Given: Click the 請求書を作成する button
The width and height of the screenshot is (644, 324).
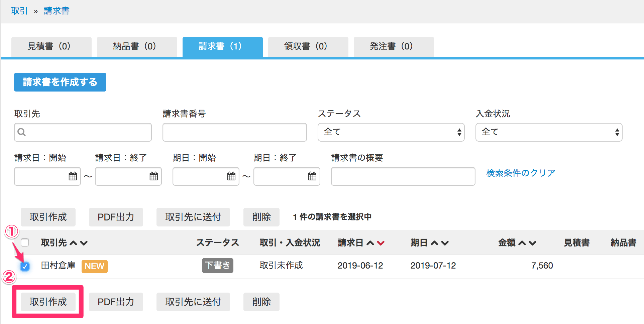Looking at the screenshot, I should (60, 82).
